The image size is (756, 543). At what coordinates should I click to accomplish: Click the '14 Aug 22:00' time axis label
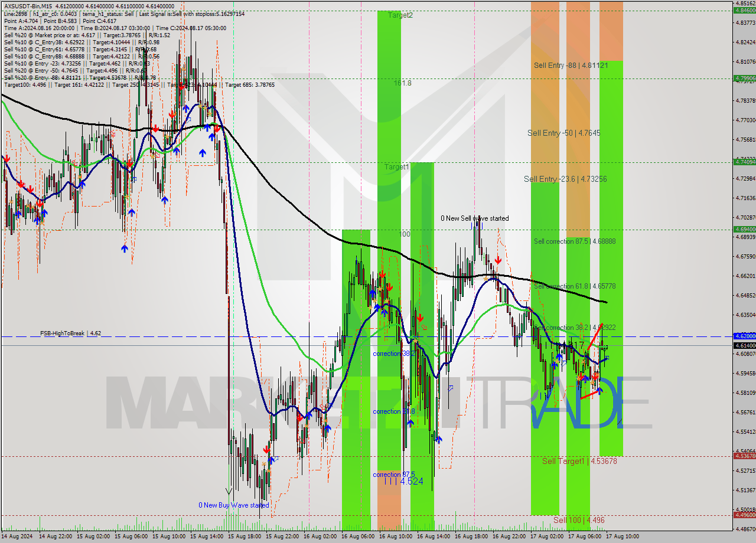56,537
